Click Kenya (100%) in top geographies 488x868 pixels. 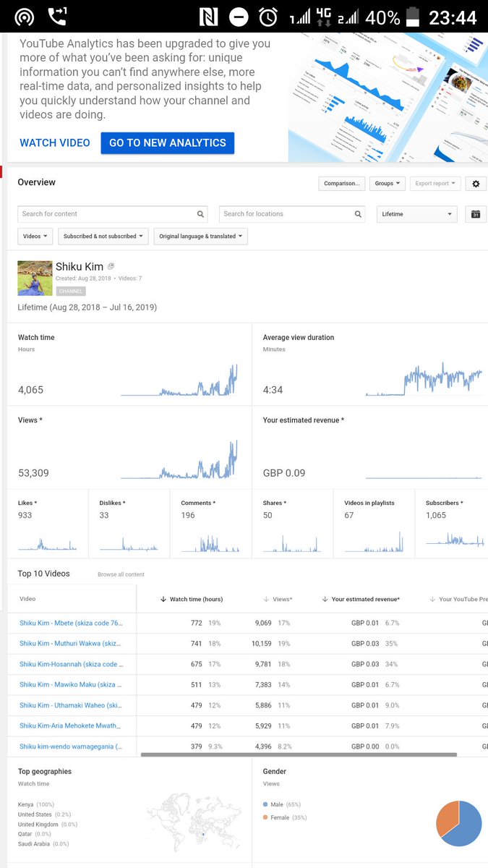pyautogui.click(x=36, y=804)
